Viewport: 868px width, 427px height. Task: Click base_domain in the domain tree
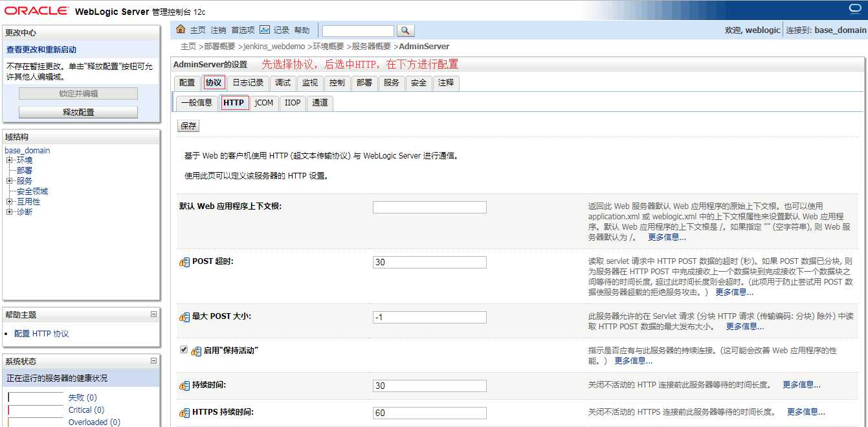click(27, 151)
